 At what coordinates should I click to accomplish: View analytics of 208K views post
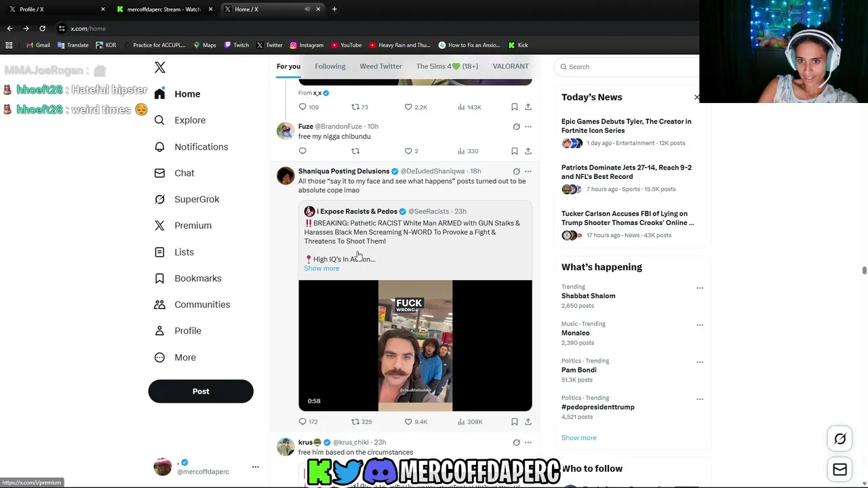coord(470,422)
